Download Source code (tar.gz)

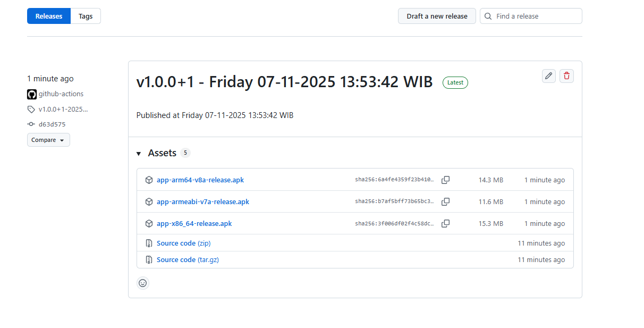click(x=188, y=260)
